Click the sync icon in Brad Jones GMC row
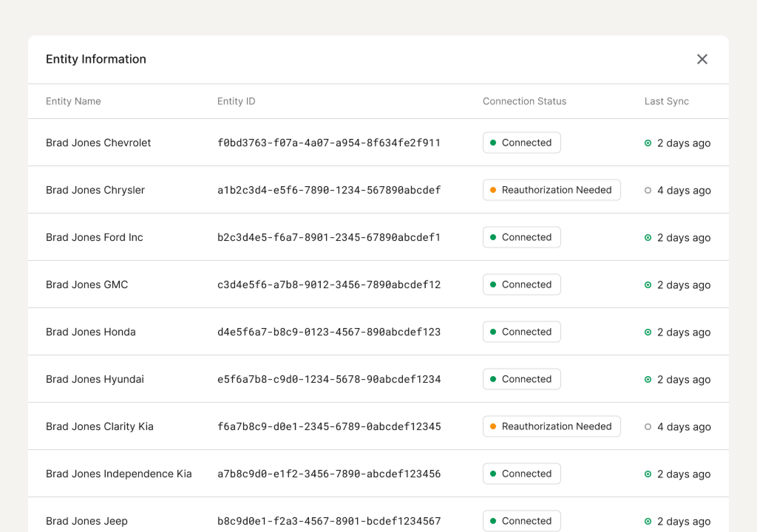Image resolution: width=757 pixels, height=532 pixels. click(648, 285)
